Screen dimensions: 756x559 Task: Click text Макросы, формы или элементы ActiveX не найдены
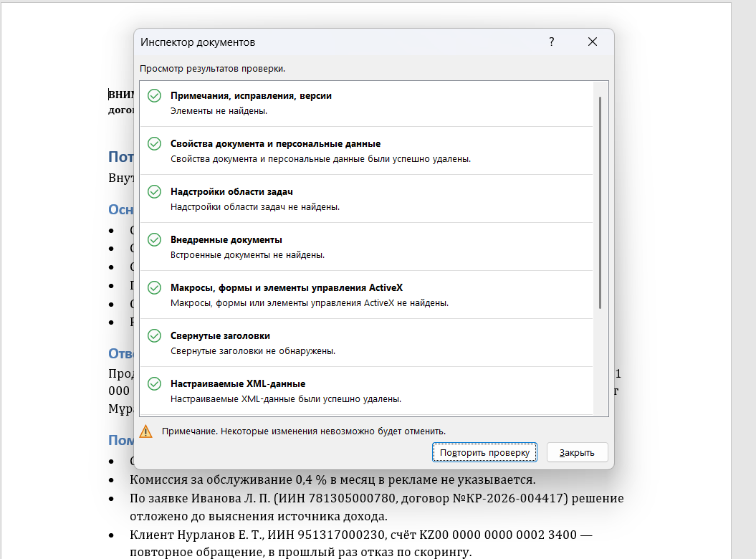pos(310,303)
